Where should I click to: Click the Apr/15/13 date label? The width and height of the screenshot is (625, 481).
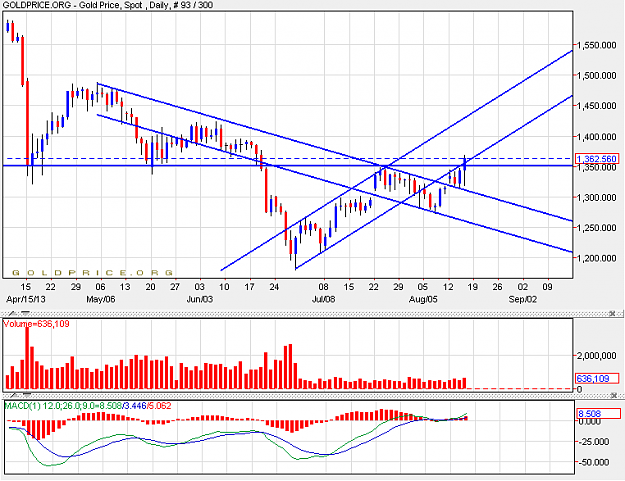(26, 299)
